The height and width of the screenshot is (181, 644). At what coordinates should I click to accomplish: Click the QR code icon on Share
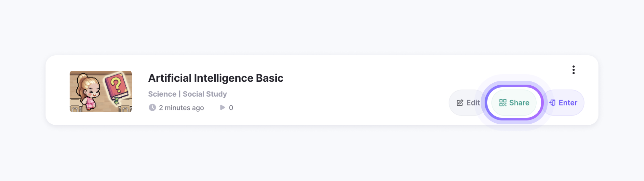coord(503,103)
